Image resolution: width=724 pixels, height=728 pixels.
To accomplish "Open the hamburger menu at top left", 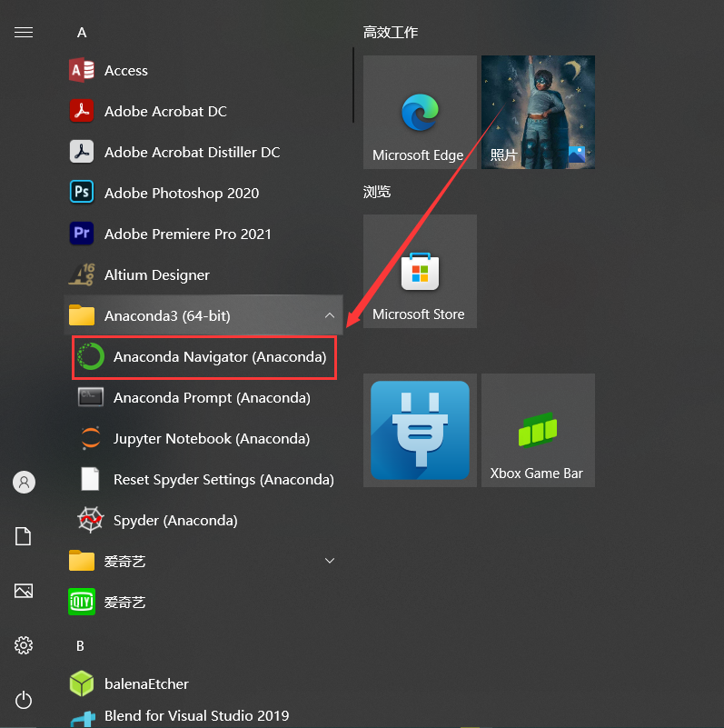I will (x=24, y=33).
